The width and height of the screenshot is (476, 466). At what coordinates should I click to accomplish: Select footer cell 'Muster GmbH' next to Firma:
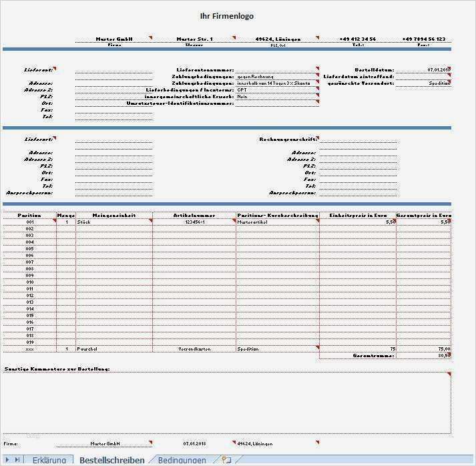105,443
